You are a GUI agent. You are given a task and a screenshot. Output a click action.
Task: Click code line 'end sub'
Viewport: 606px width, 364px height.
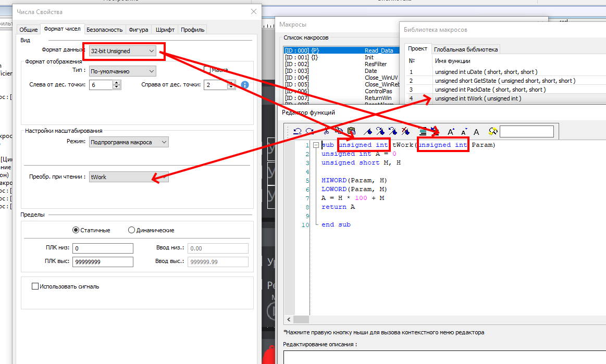(336, 224)
